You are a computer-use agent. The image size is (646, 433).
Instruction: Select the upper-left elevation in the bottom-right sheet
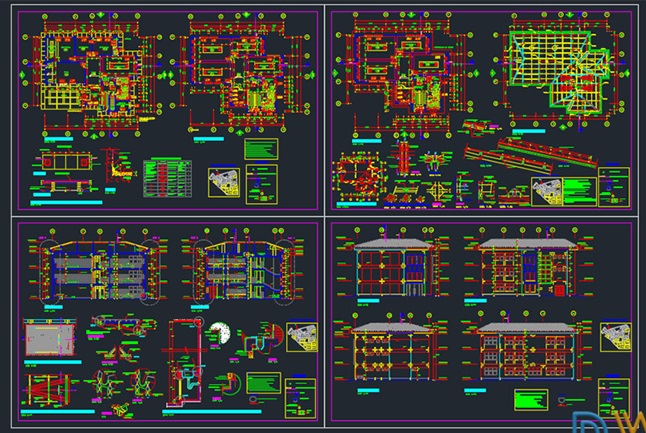click(x=391, y=264)
